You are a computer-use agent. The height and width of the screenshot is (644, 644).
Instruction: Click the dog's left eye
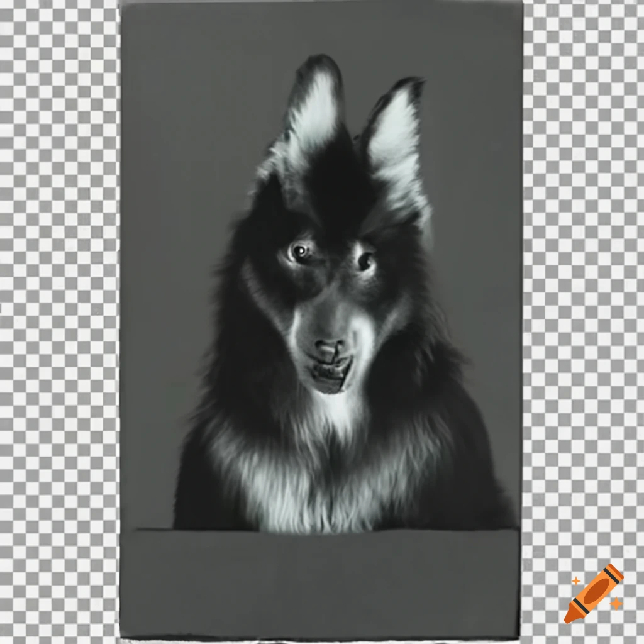click(299, 252)
